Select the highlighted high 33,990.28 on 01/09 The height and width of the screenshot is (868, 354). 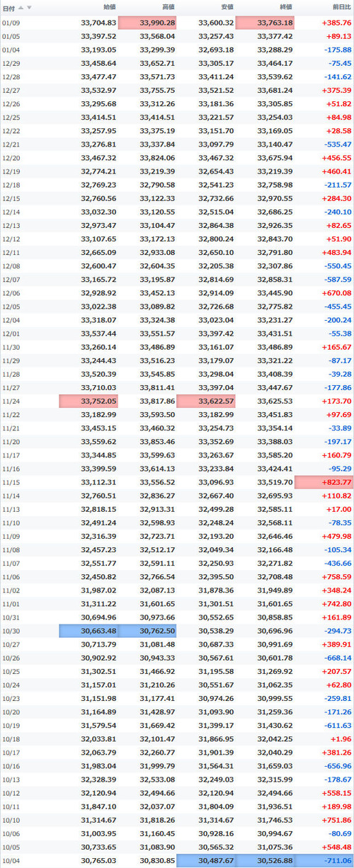click(x=147, y=23)
